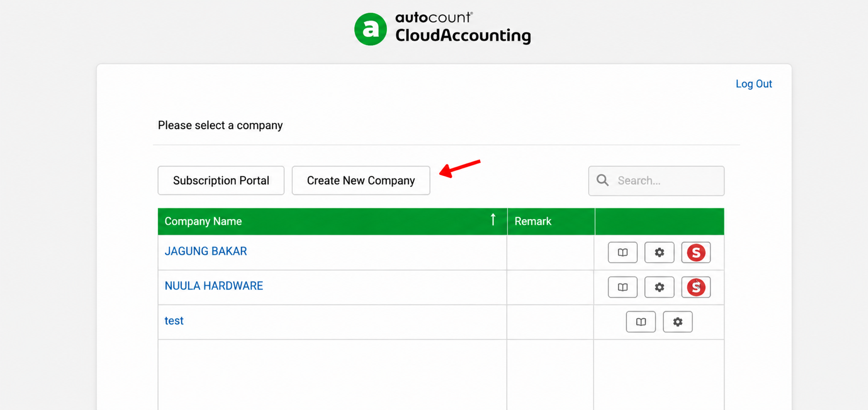Select the JAGUNG BAKAR company
This screenshot has width=868, height=410.
[x=205, y=251]
